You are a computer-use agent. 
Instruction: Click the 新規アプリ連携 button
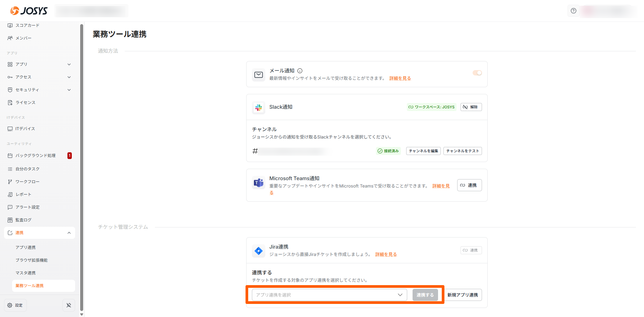click(462, 295)
